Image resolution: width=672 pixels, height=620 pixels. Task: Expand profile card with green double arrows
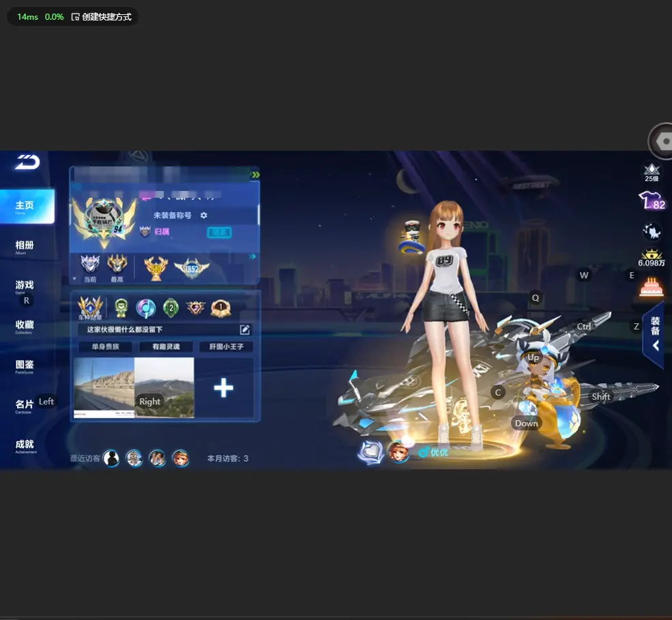[255, 175]
